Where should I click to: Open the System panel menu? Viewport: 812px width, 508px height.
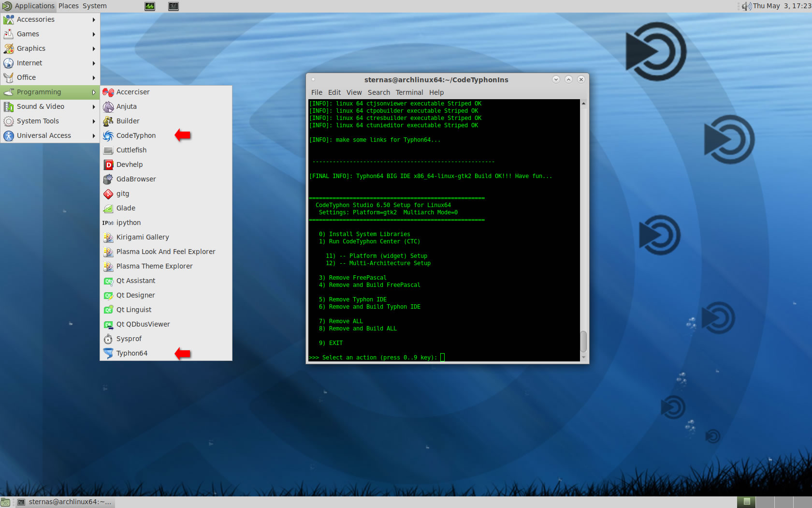95,6
